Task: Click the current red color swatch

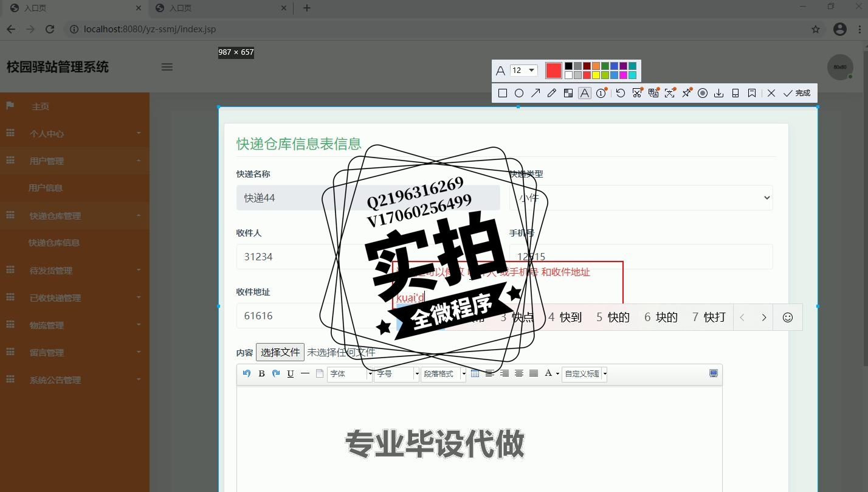Action: tap(553, 71)
